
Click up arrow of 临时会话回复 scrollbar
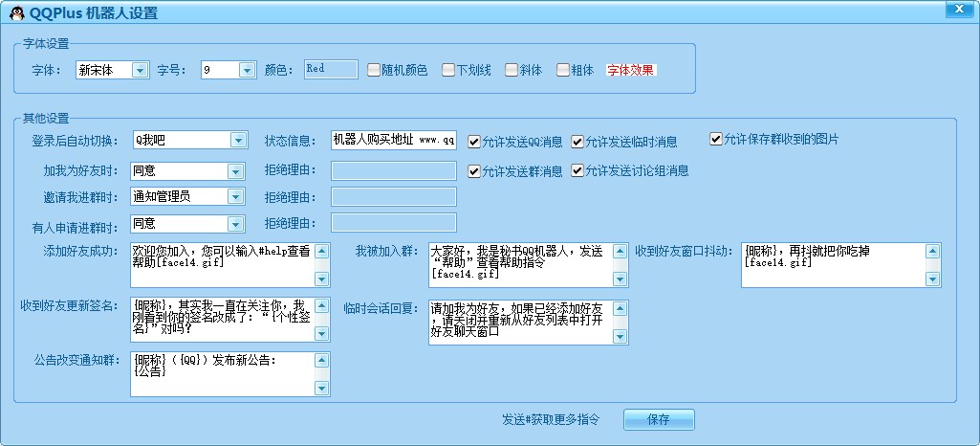click(620, 309)
